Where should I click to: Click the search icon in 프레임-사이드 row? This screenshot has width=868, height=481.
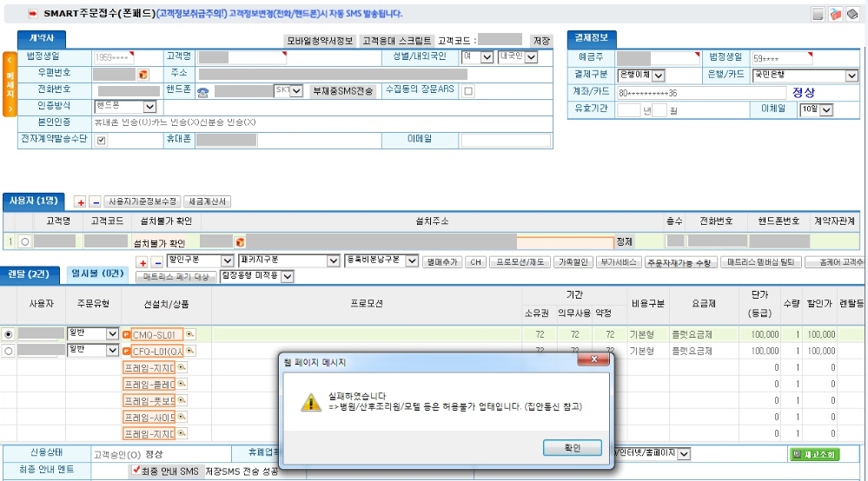[x=182, y=417]
